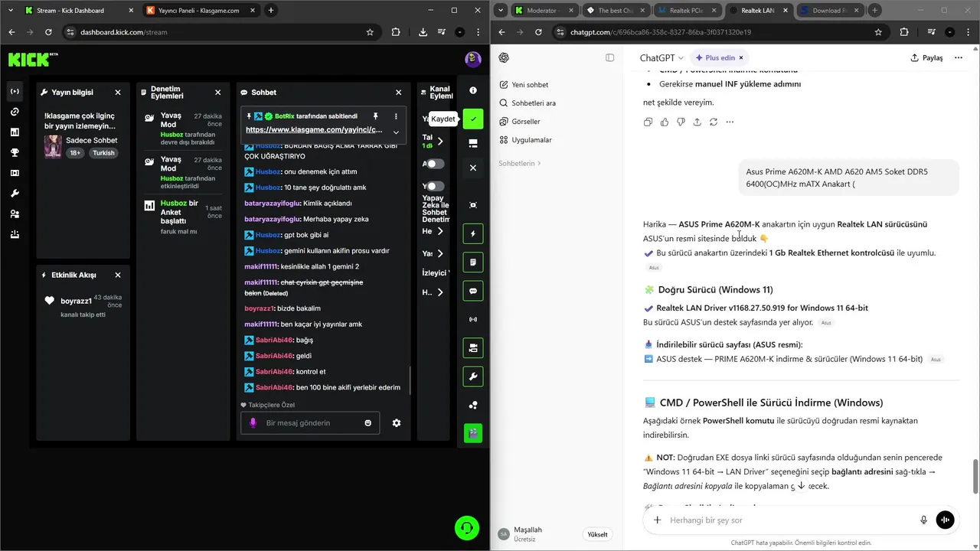Image resolution: width=980 pixels, height=551 pixels.
Task: Toggle the first switch in Kanal Eylemleri panel
Action: point(434,164)
